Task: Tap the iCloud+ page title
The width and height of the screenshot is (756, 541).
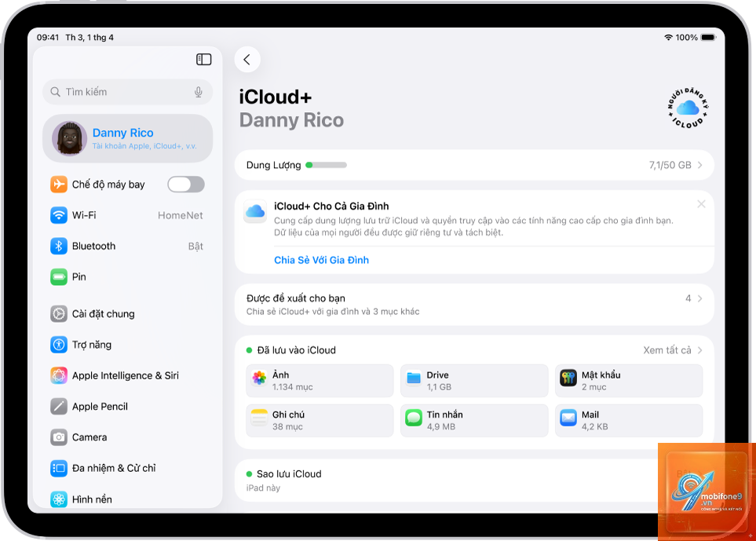Action: coord(276,97)
